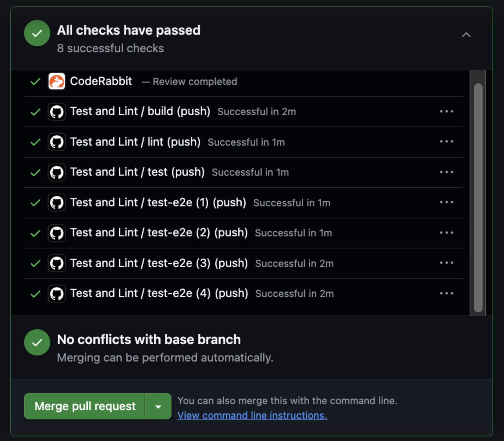Open View command line instructions link
Viewport: 504px width, 441px height.
coord(252,415)
